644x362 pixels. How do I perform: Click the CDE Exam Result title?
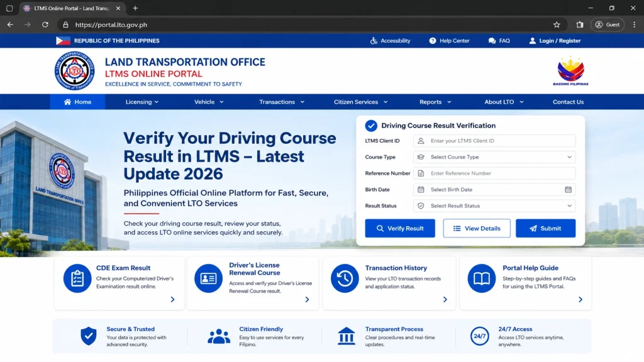coord(123,268)
